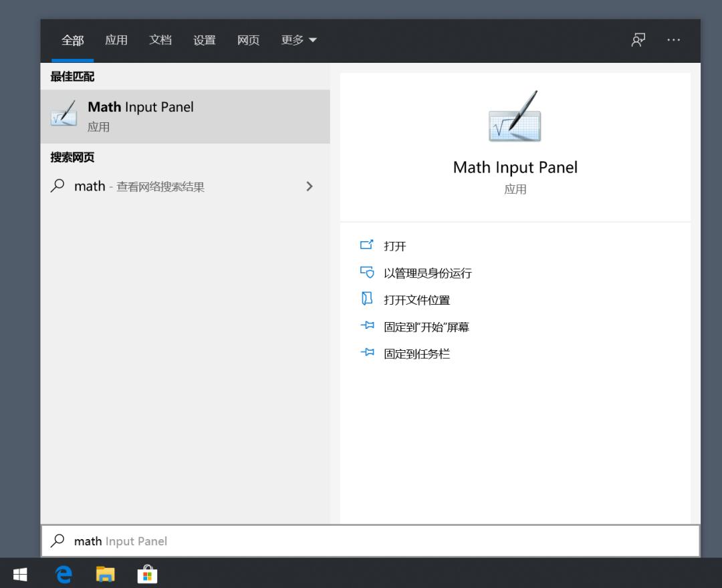Click the 打开 arrow icon for Math Input Panel
This screenshot has height=588, width=722.
click(367, 245)
